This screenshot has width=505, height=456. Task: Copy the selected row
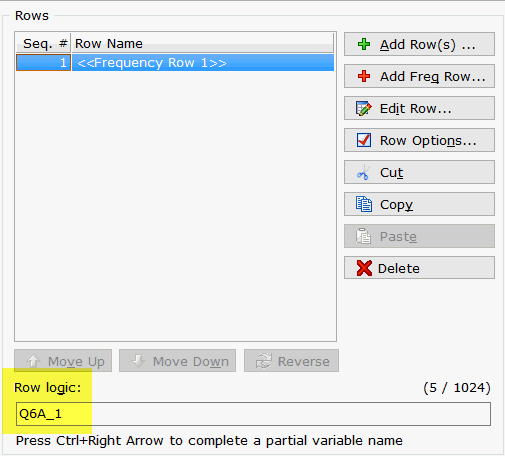point(419,204)
